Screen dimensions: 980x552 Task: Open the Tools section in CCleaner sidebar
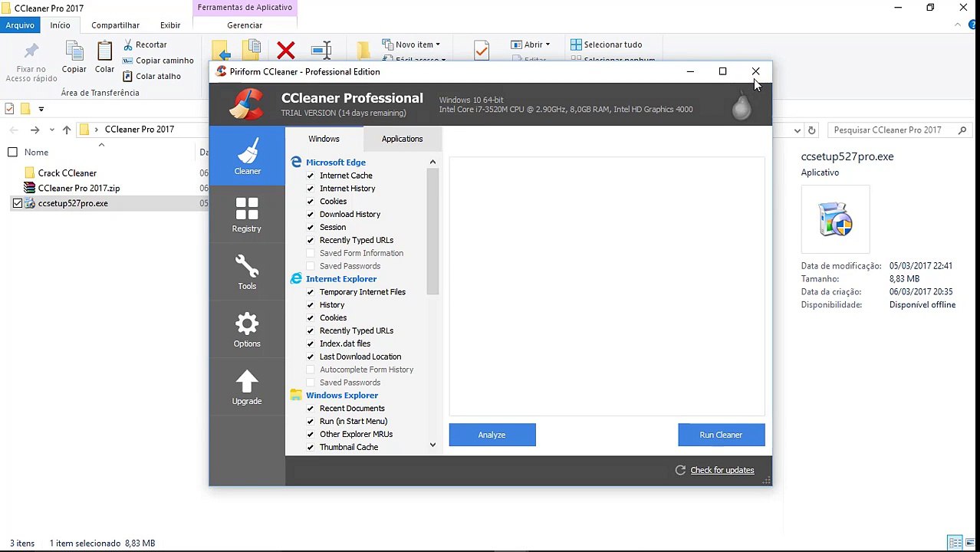point(247,272)
